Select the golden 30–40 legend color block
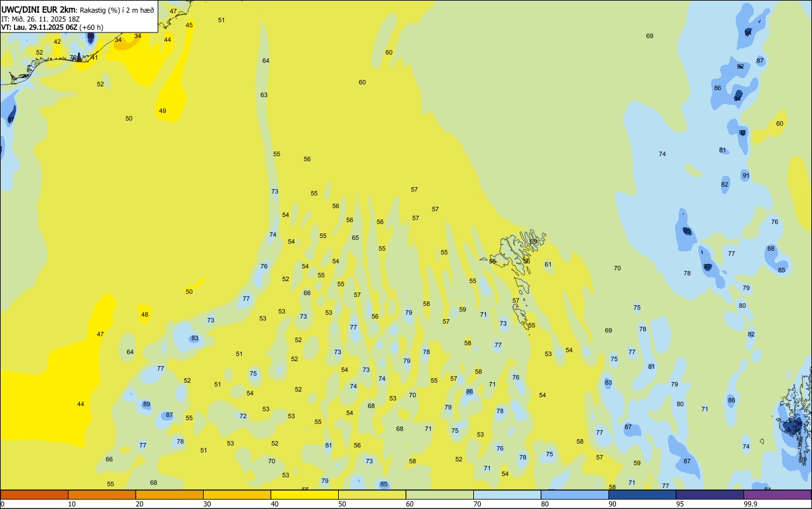 pos(237,494)
